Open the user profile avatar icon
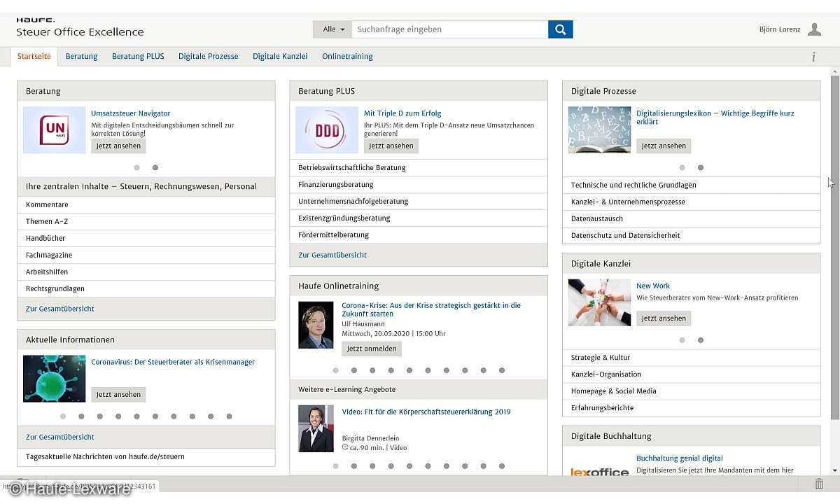The image size is (840, 504). click(814, 29)
